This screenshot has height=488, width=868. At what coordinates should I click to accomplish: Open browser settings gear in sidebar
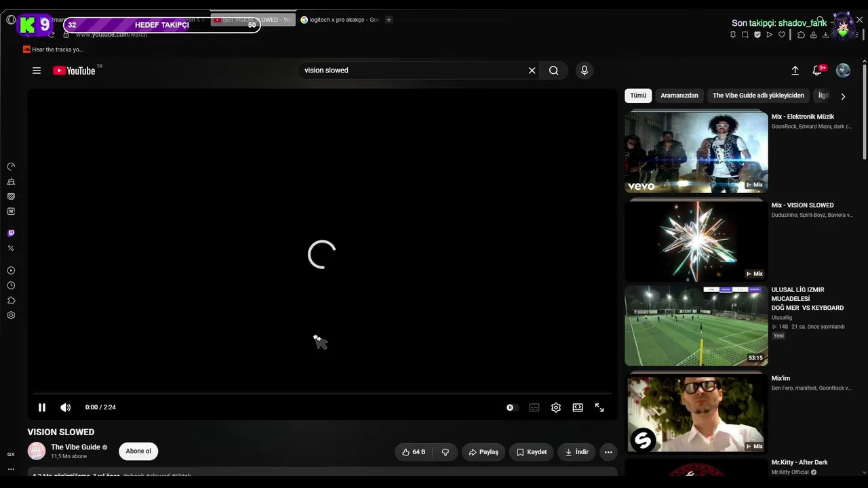pos(11,315)
